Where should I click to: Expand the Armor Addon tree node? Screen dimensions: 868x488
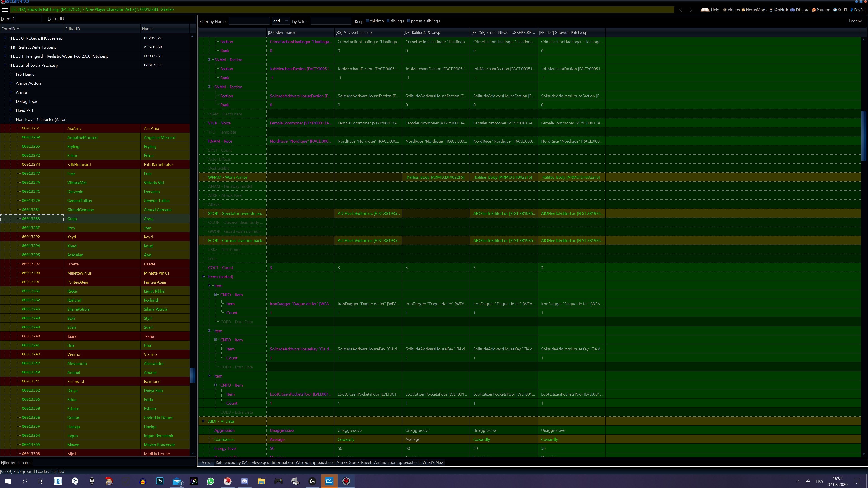click(11, 83)
